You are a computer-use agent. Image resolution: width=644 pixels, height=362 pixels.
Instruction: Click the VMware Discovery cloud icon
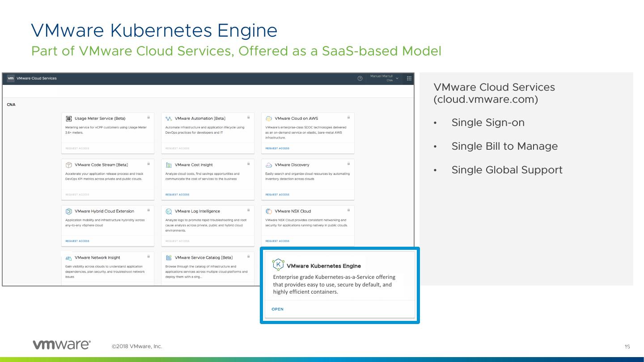pyautogui.click(x=269, y=165)
